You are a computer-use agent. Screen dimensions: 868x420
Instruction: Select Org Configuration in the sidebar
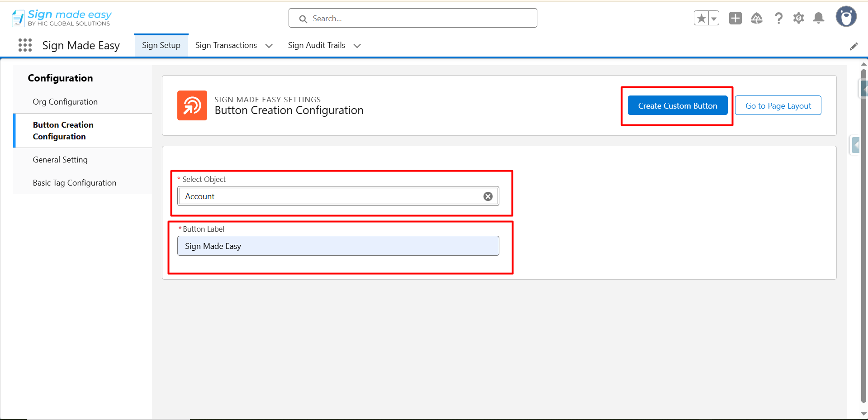coord(65,102)
